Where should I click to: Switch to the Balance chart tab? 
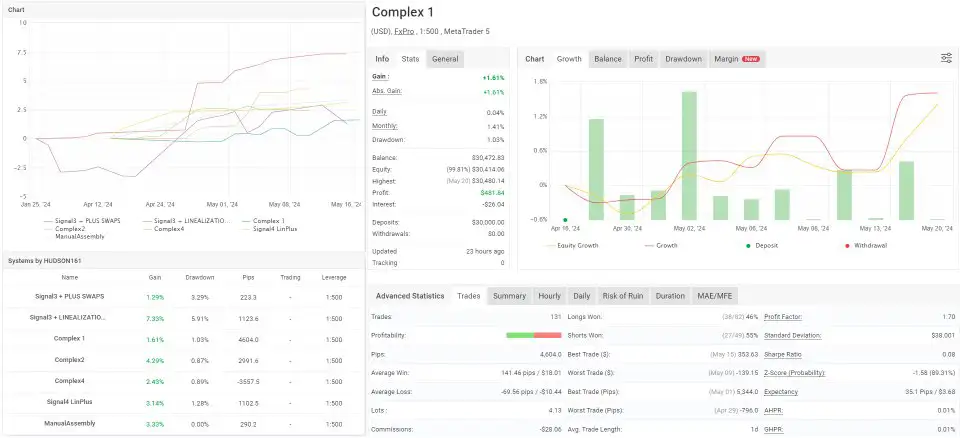point(607,59)
